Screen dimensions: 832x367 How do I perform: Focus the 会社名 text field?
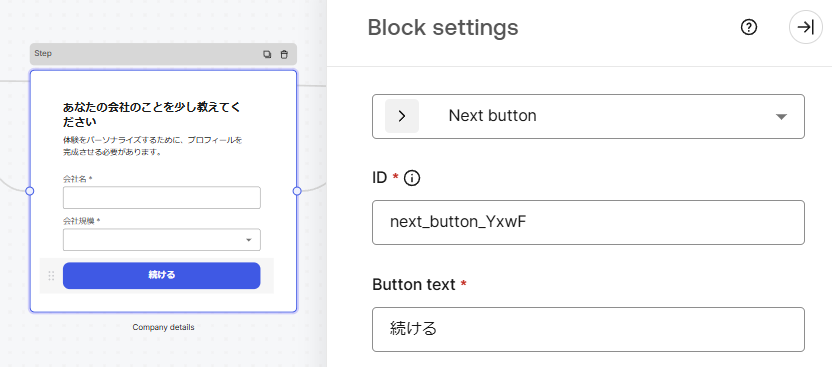click(x=162, y=197)
